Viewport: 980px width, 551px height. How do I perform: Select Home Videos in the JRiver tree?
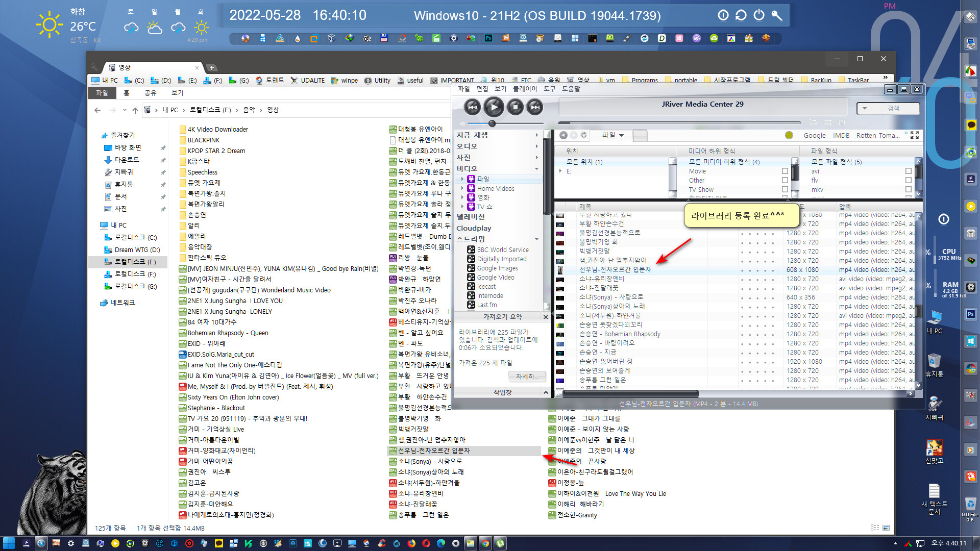pyautogui.click(x=495, y=188)
